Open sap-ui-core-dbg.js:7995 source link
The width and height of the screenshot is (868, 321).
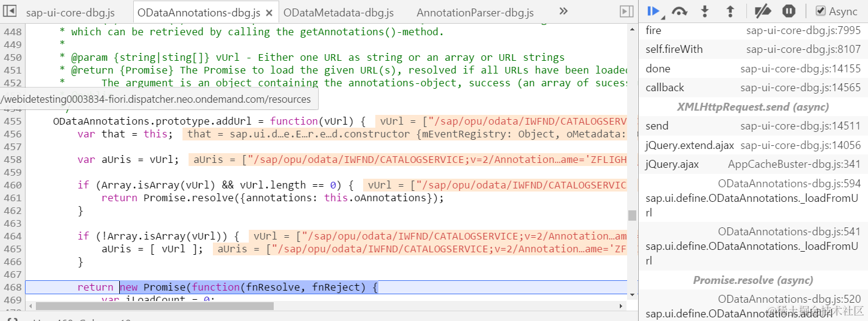pos(804,30)
